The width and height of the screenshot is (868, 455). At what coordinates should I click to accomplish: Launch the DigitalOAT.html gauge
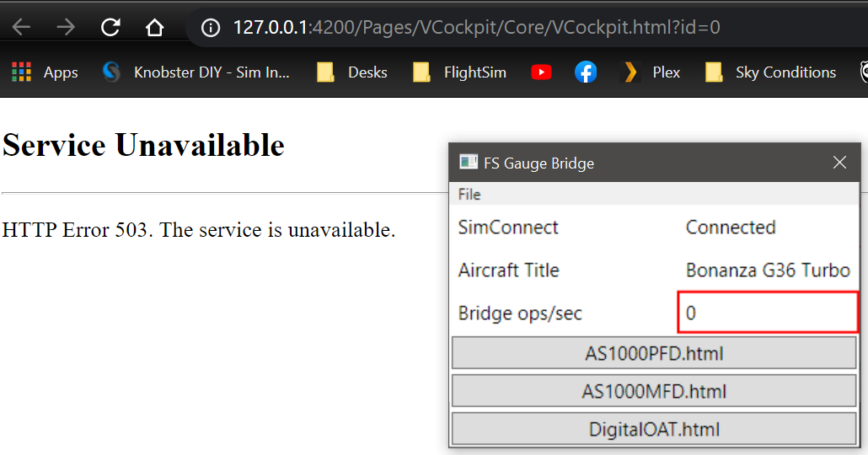(654, 429)
